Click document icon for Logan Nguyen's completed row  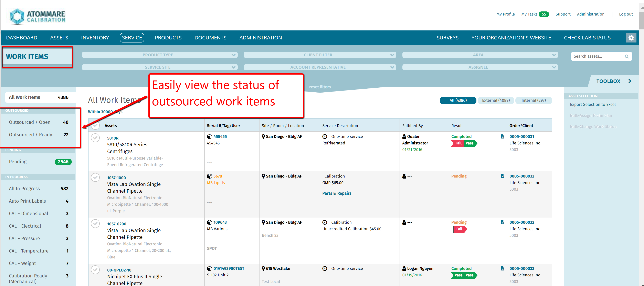[502, 268]
